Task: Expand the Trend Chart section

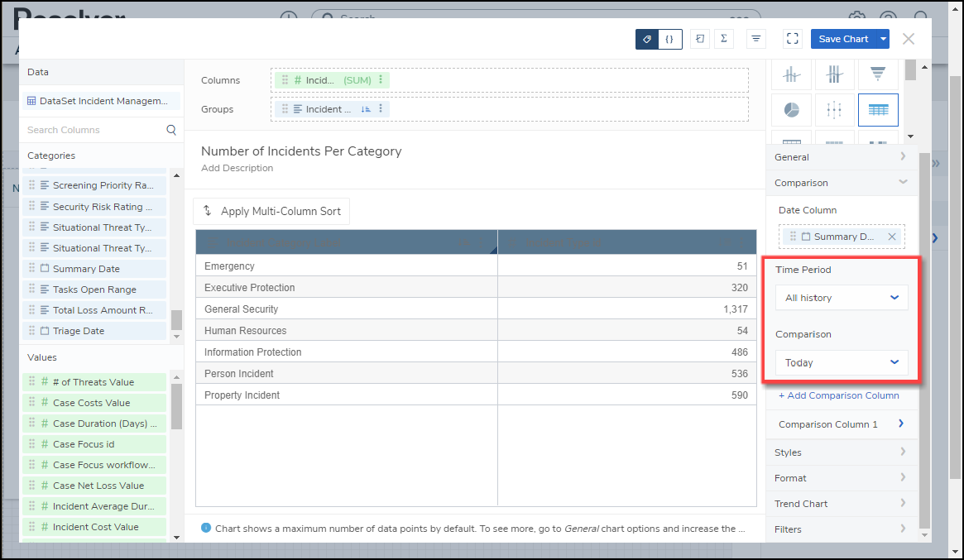Action: coord(842,504)
